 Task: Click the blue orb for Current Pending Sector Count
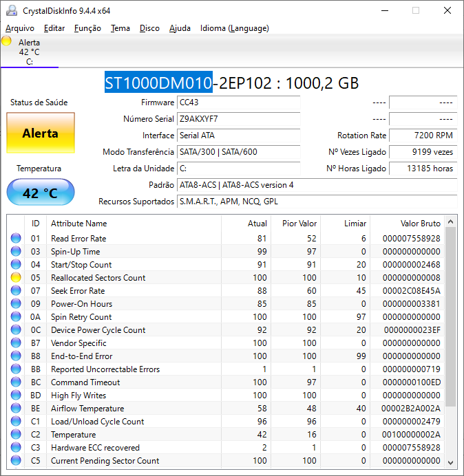[16, 460]
